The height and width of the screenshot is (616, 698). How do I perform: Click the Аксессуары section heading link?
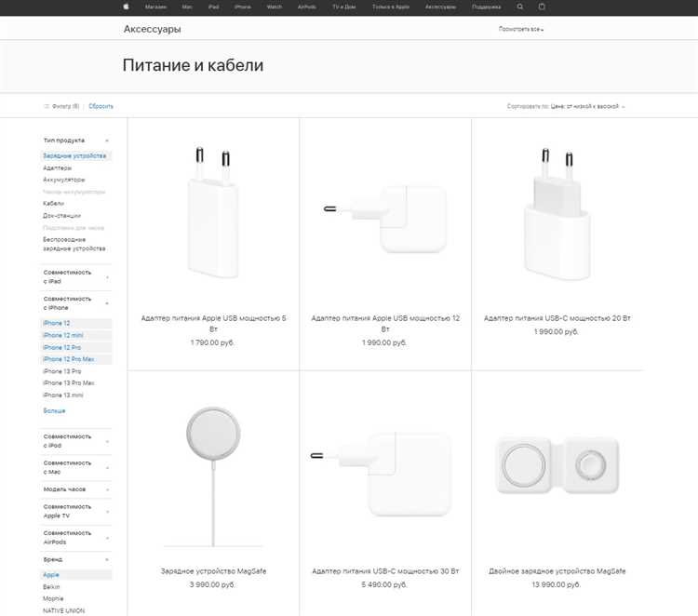tap(153, 29)
